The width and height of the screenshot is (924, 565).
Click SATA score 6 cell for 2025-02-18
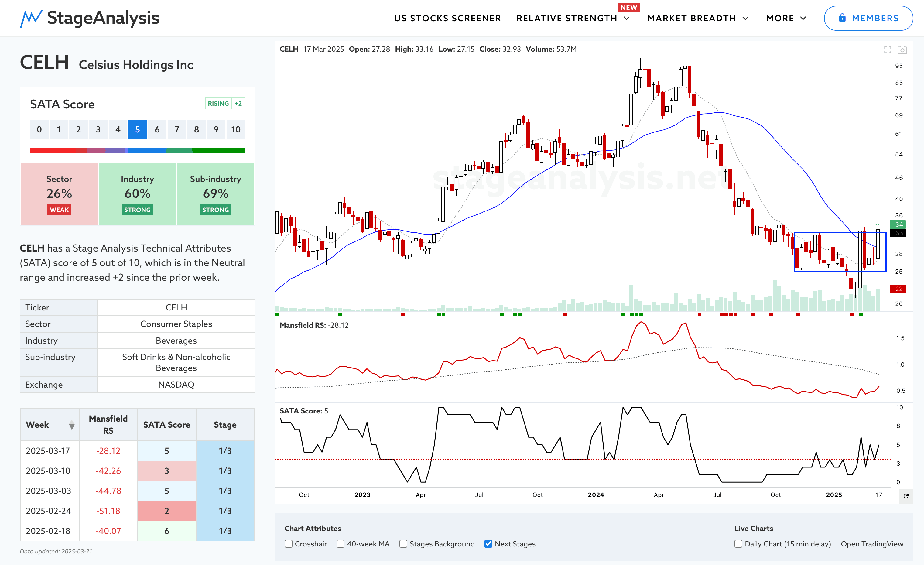167,531
